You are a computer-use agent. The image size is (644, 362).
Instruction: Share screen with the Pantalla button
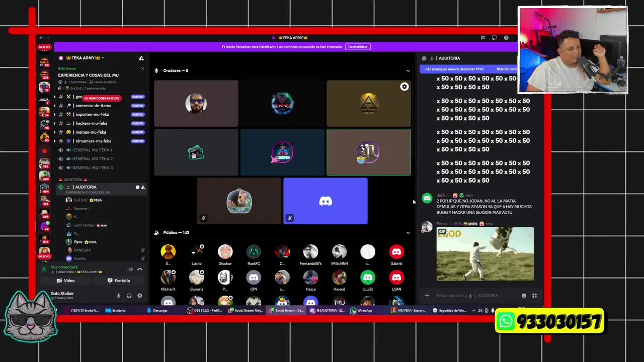tap(118, 281)
